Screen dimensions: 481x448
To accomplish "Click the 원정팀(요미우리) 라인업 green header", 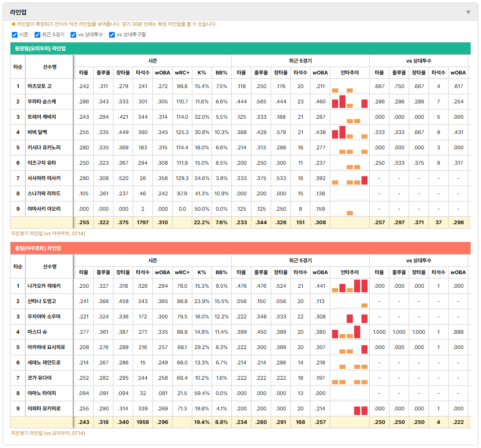I will tap(240, 49).
